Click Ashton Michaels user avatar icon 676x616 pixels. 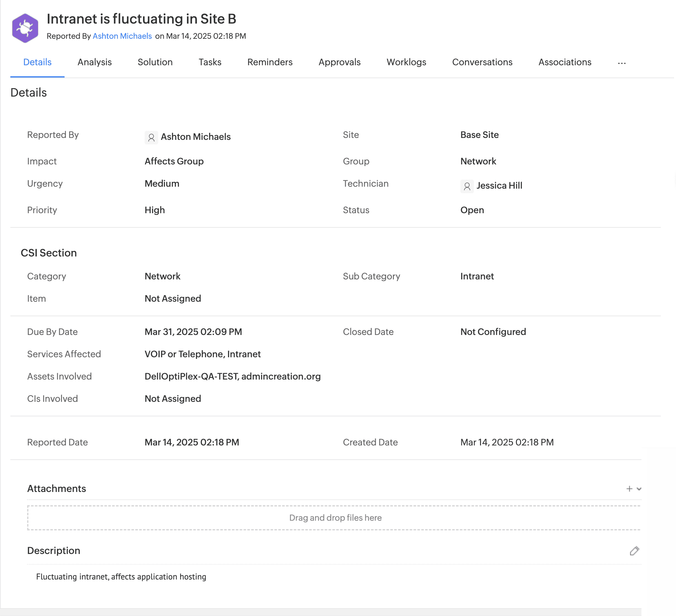point(151,138)
